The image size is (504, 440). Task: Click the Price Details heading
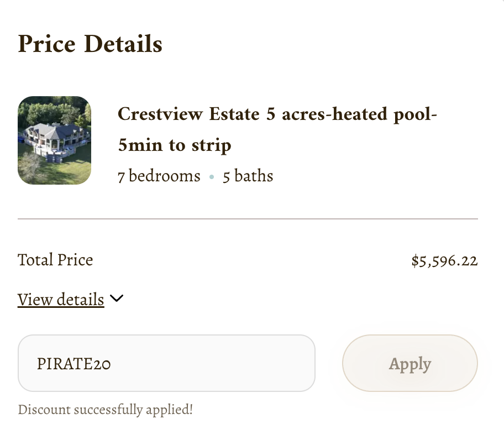click(x=90, y=44)
